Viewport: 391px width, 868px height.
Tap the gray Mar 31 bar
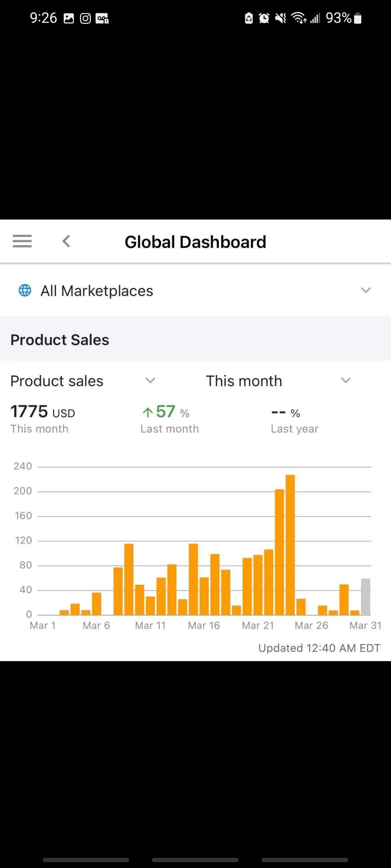[x=366, y=597]
